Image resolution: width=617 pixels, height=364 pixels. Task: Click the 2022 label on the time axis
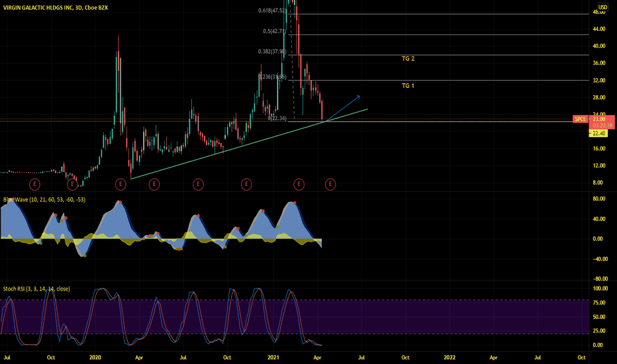(450, 357)
